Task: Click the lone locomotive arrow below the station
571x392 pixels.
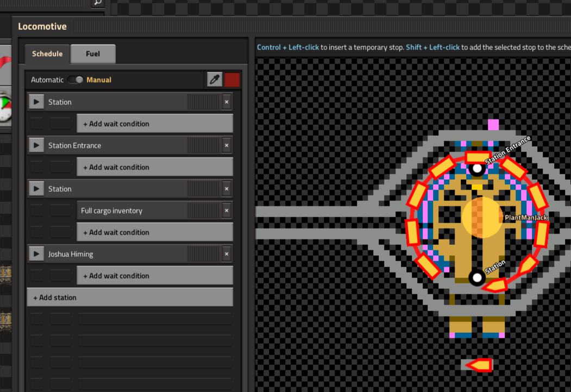Action: [x=478, y=365]
